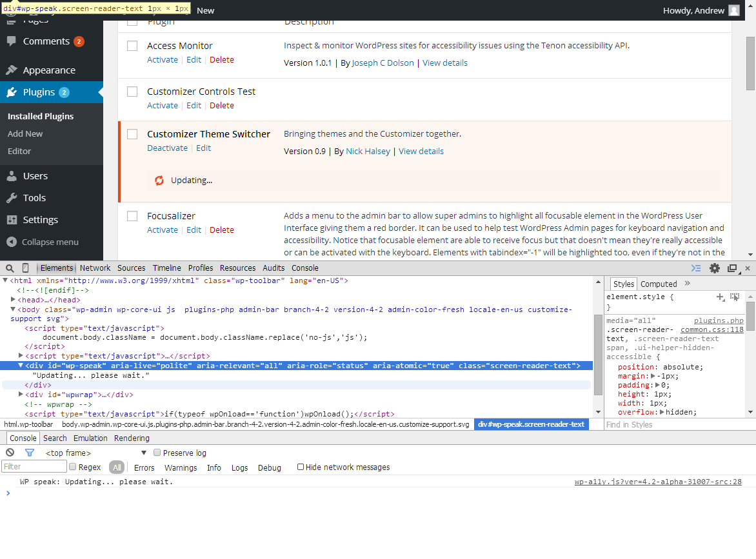Open Joseph C Dolson author link
The width and height of the screenshot is (756, 559).
pos(383,63)
